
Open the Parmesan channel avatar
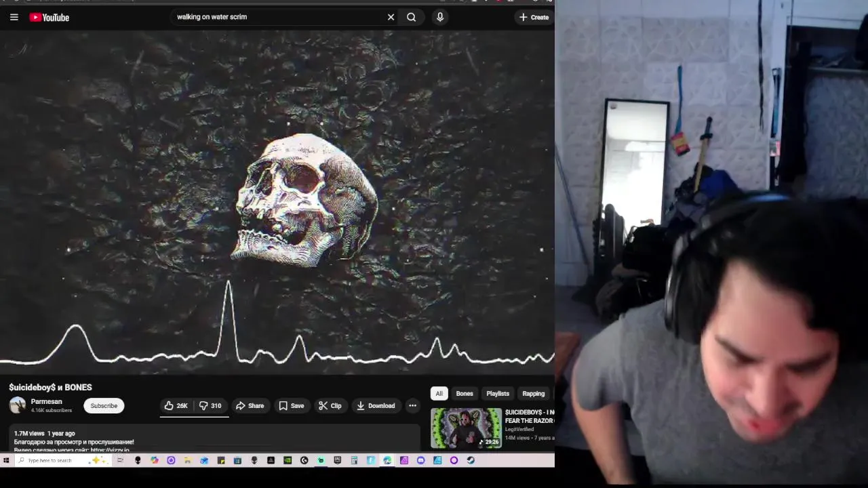coord(17,405)
